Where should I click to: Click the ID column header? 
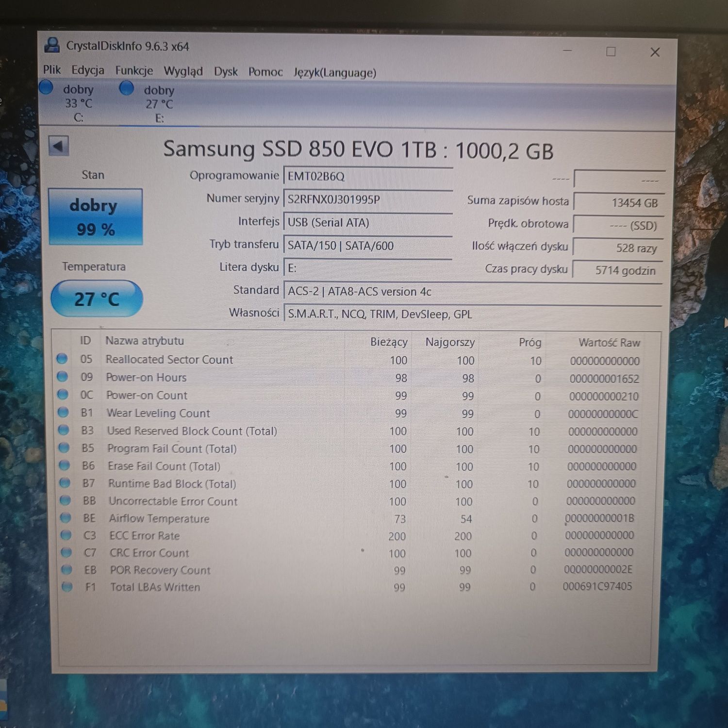coord(85,341)
